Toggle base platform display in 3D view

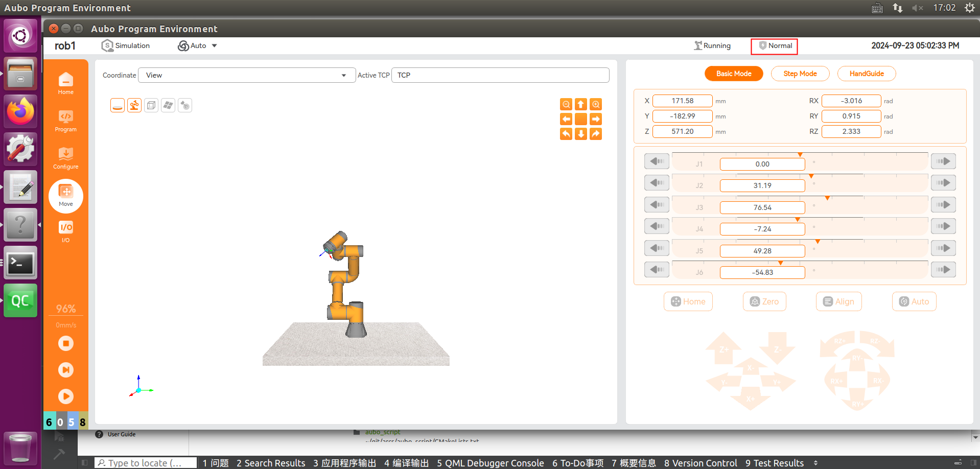(x=118, y=105)
